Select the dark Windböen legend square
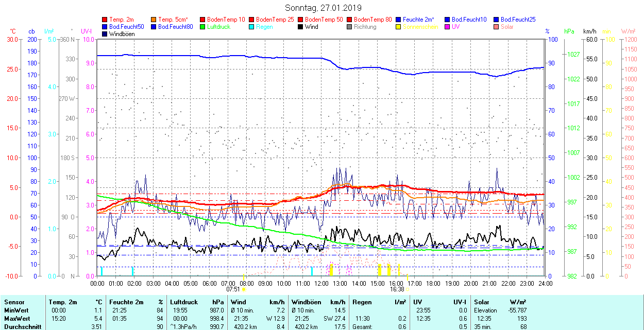 [105, 34]
